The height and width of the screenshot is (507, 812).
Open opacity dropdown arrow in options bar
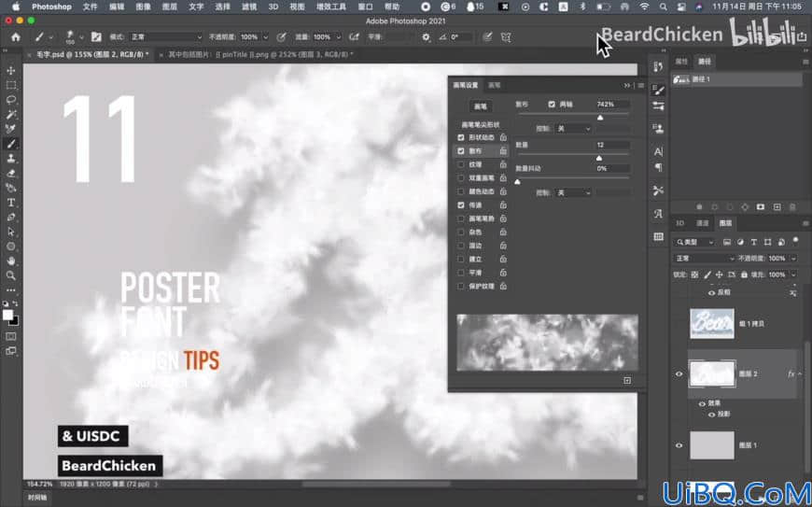point(266,37)
